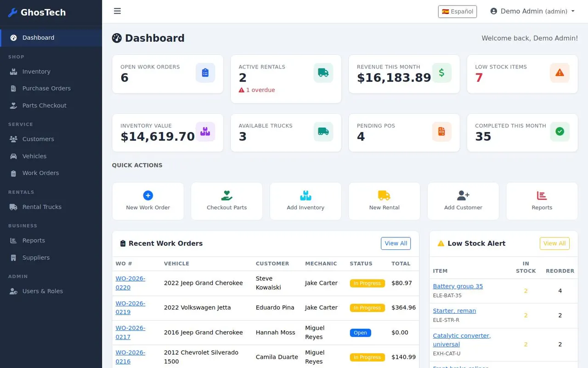Click the 1 overdue rentals warning text
Viewport: 588px width, 368px height.
pos(257,90)
